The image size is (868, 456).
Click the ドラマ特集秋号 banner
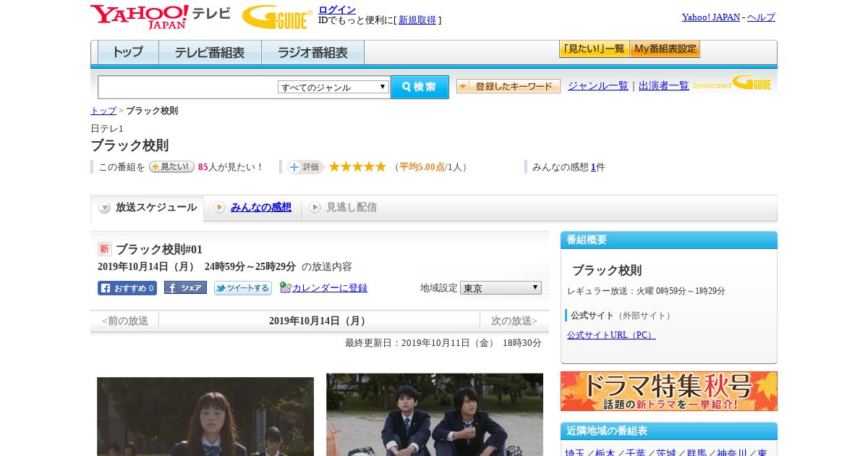click(x=669, y=392)
